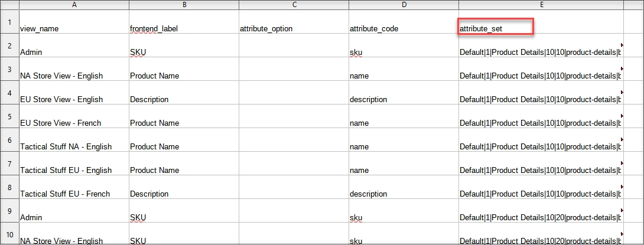Screen dimensions: 644x245
Task: Select name code in row 5
Action: click(404, 116)
